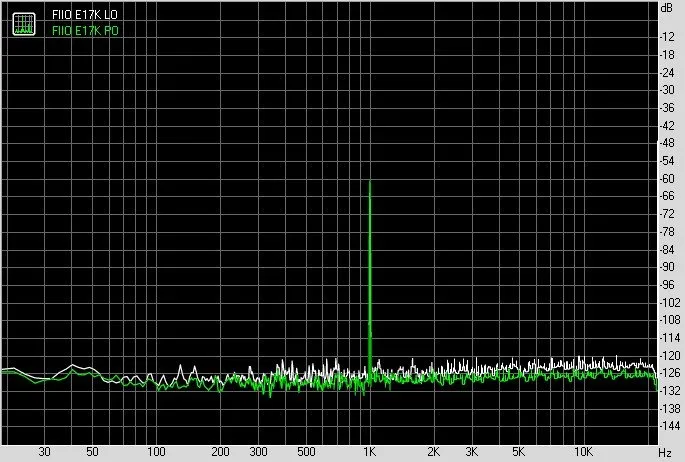Click the -78 dB scale value

tap(667, 231)
